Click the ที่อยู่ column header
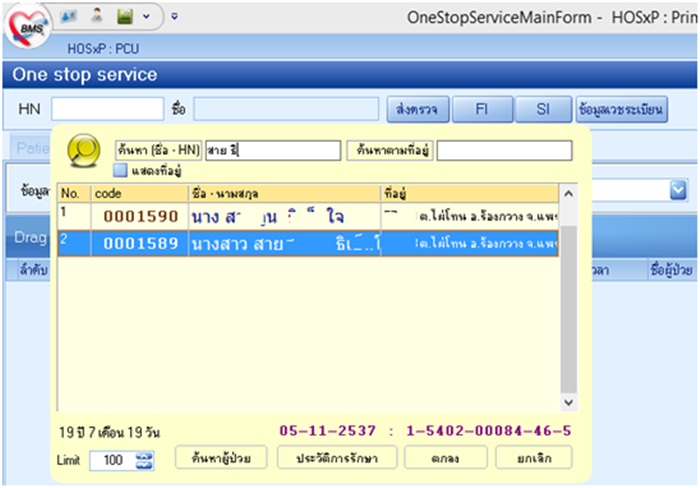Screen dimensions: 700x488 pyautogui.click(x=470, y=193)
